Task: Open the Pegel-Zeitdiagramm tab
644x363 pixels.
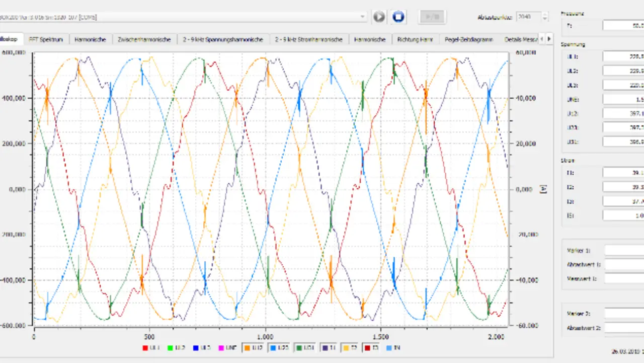Action: (x=468, y=39)
